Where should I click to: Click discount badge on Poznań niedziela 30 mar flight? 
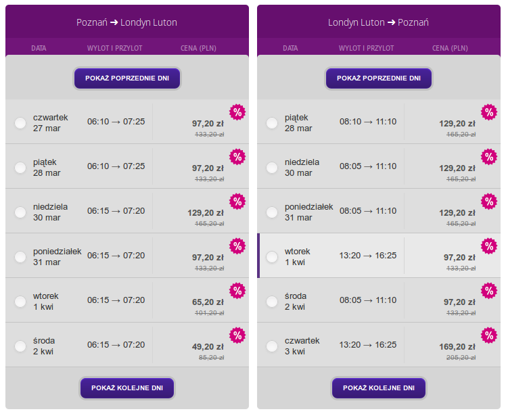pos(237,202)
